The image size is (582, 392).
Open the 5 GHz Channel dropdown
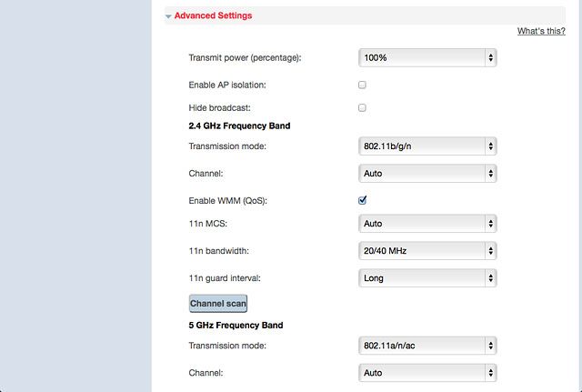[427, 373]
